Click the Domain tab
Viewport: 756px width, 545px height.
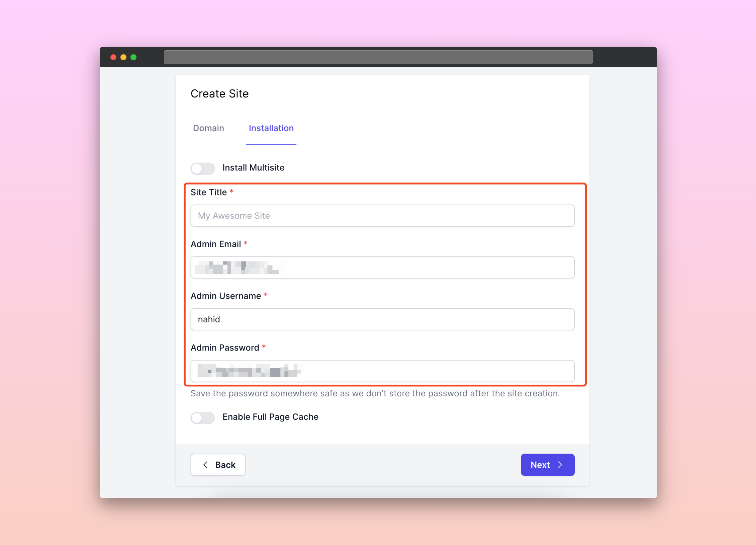(208, 128)
